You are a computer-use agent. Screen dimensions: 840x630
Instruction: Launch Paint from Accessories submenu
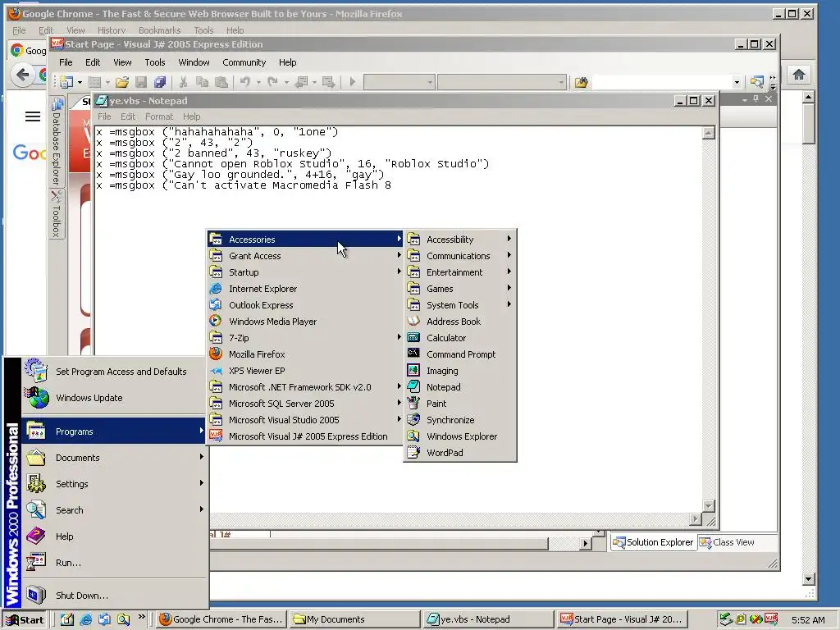pos(459,404)
